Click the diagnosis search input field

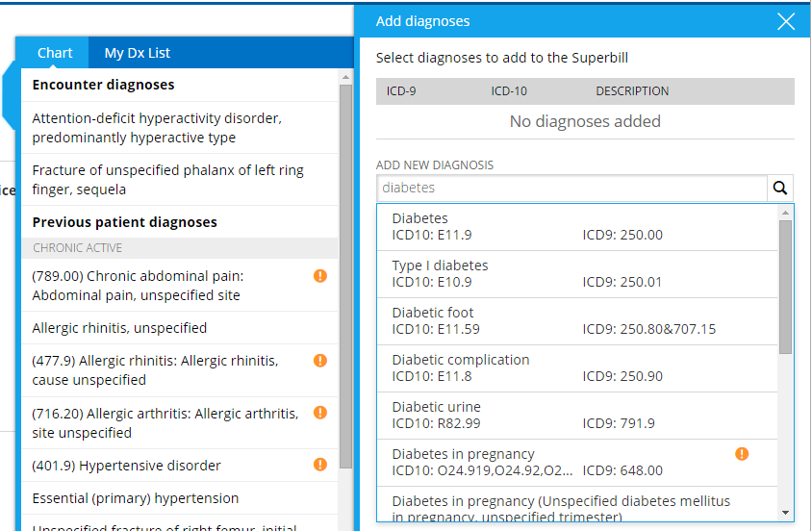click(571, 189)
